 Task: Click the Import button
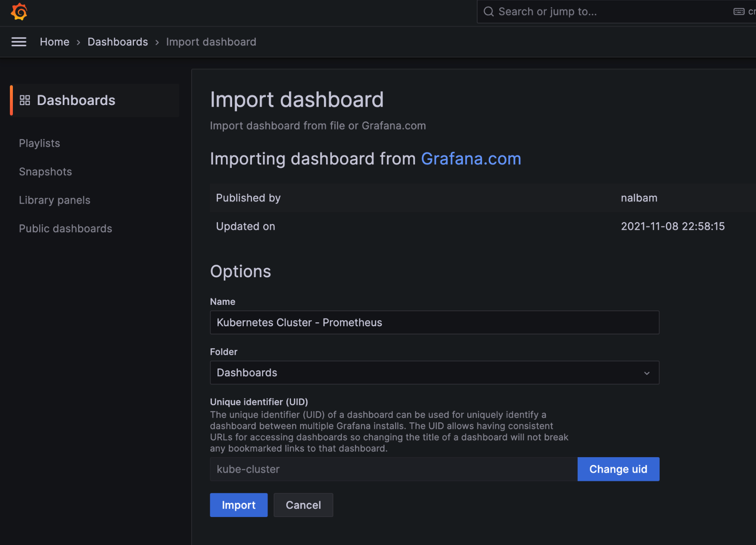[x=239, y=505]
